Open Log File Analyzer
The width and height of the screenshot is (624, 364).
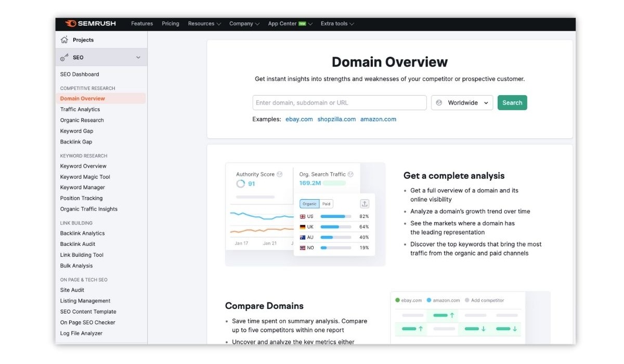point(82,333)
